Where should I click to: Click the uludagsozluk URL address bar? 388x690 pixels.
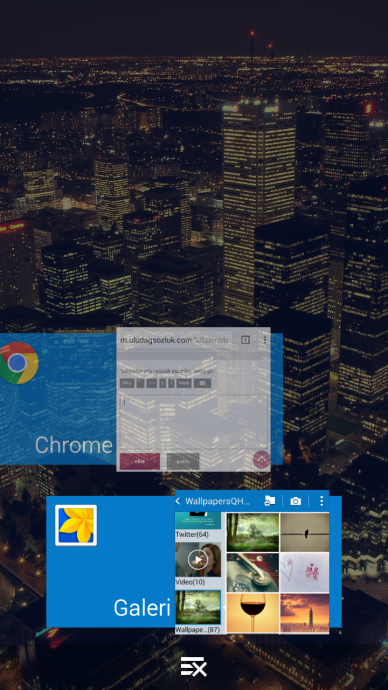click(176, 340)
